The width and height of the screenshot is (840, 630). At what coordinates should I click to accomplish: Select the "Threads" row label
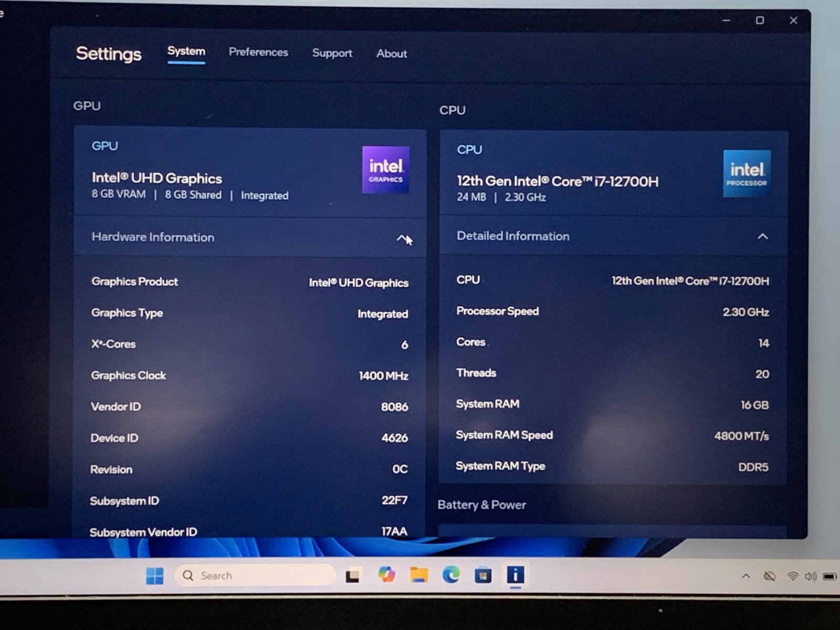[x=476, y=373]
